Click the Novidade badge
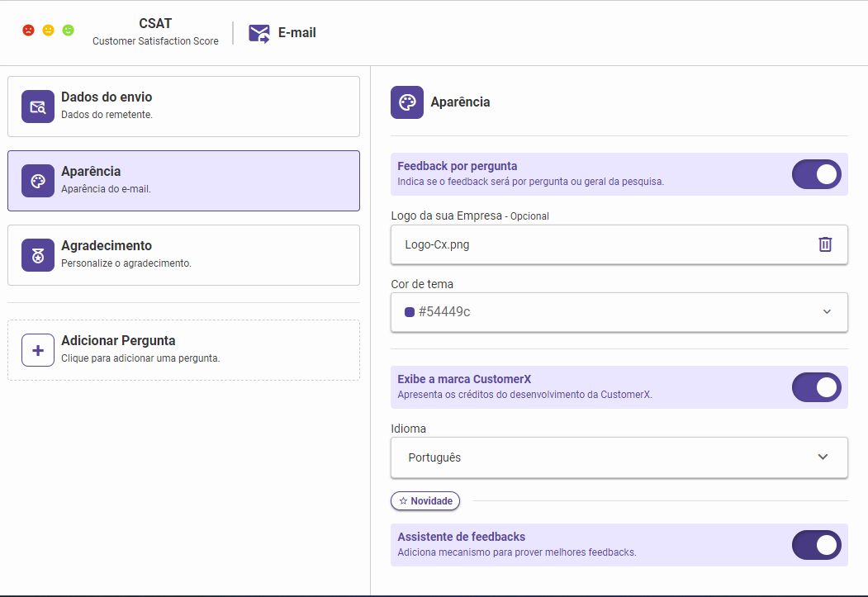The image size is (868, 597). pyautogui.click(x=425, y=501)
